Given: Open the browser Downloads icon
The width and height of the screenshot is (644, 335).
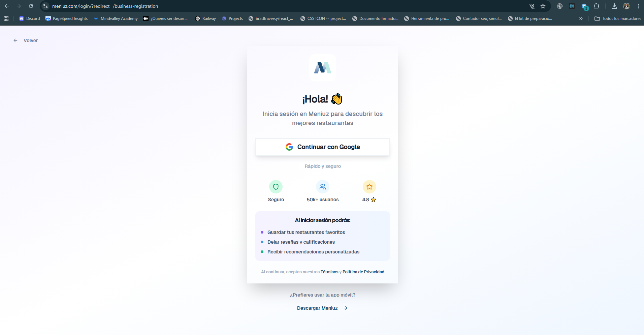Looking at the screenshot, I should (614, 6).
